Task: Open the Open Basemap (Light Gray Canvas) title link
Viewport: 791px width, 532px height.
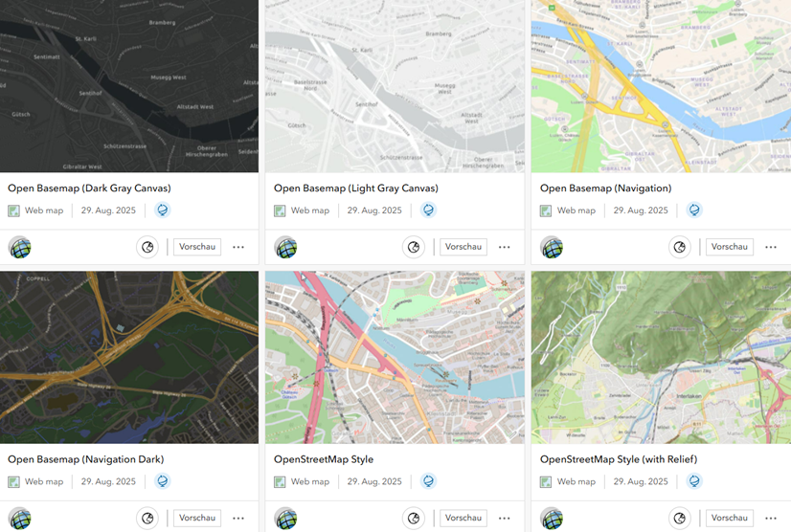Action: (x=355, y=188)
